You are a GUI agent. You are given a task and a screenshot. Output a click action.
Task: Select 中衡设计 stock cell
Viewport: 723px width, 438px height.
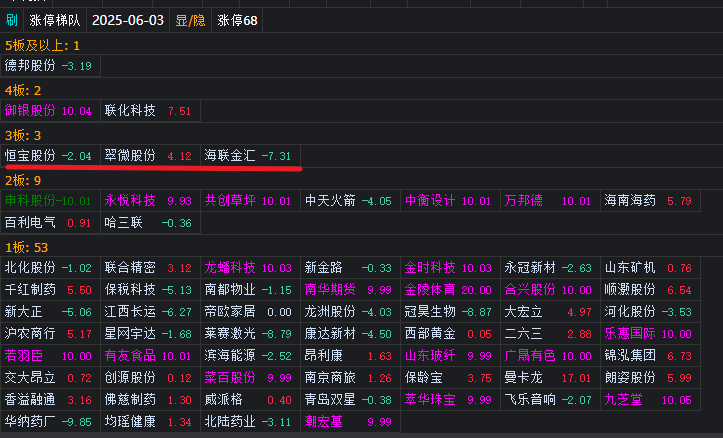click(450, 201)
